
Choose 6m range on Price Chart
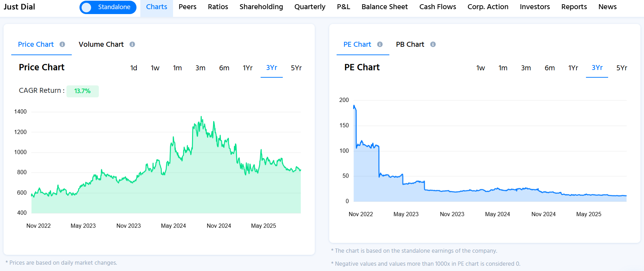(x=224, y=68)
